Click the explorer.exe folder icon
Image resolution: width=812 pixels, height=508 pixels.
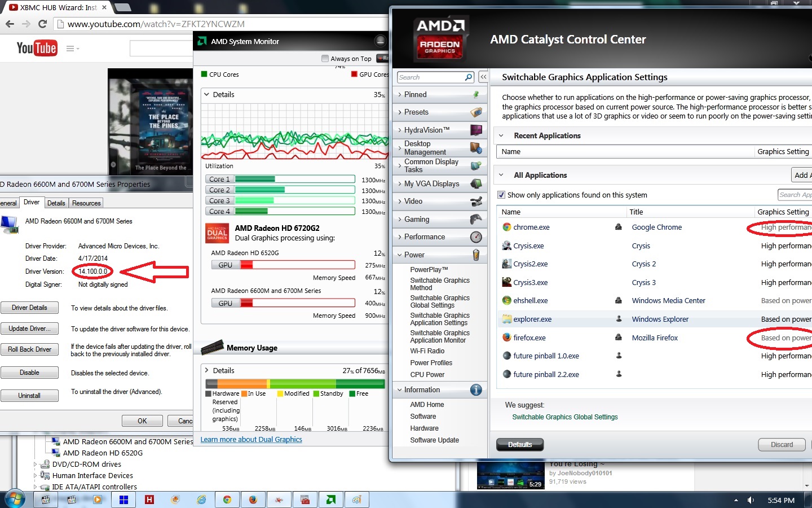(x=506, y=319)
